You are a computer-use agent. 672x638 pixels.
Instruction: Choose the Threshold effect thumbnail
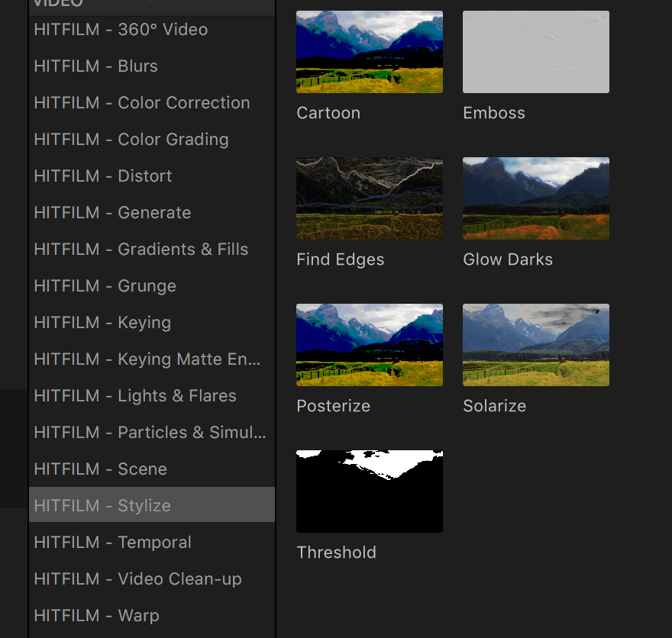370,491
